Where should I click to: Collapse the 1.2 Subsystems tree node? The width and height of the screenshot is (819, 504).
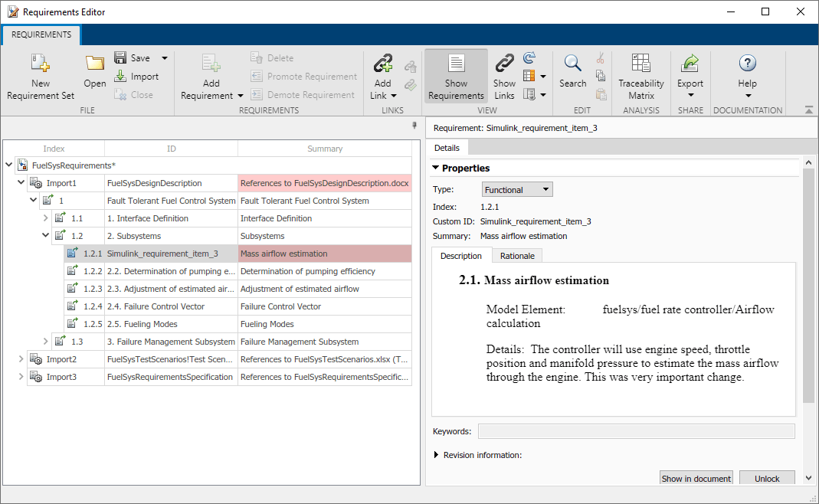[x=46, y=236]
